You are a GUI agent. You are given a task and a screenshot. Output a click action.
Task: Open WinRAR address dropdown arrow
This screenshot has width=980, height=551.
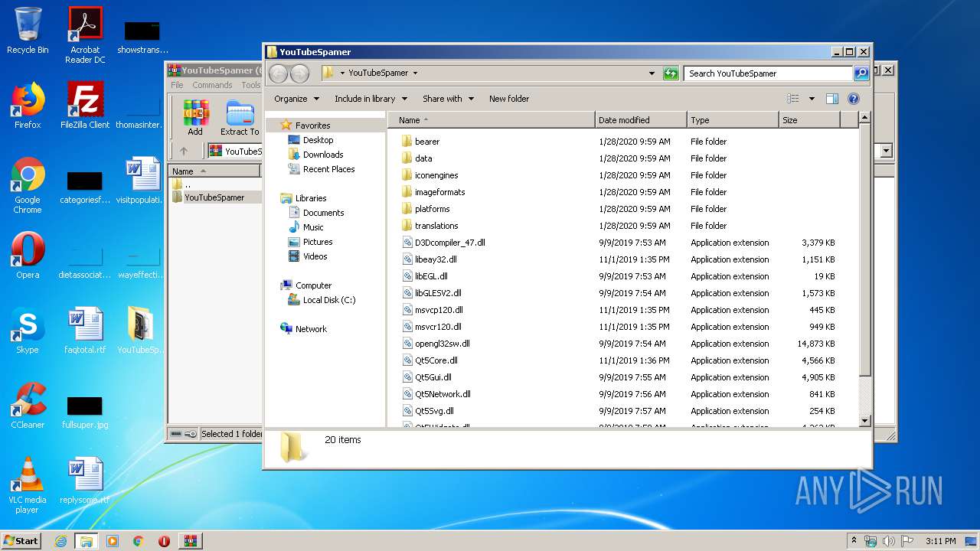pyautogui.click(x=887, y=151)
